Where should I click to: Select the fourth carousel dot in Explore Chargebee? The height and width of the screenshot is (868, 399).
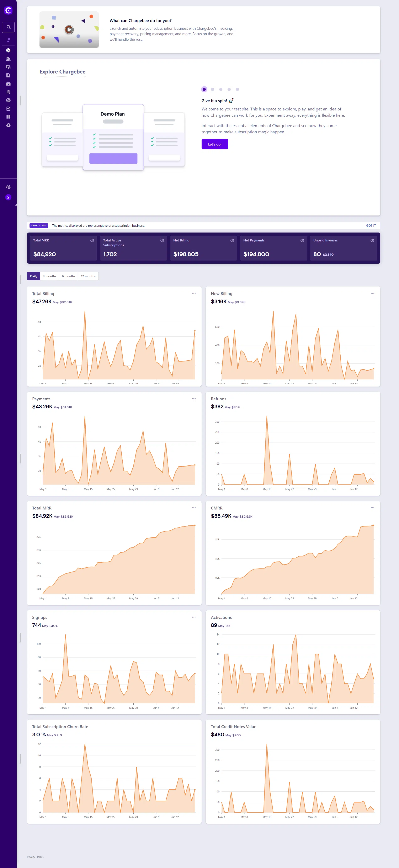point(229,89)
